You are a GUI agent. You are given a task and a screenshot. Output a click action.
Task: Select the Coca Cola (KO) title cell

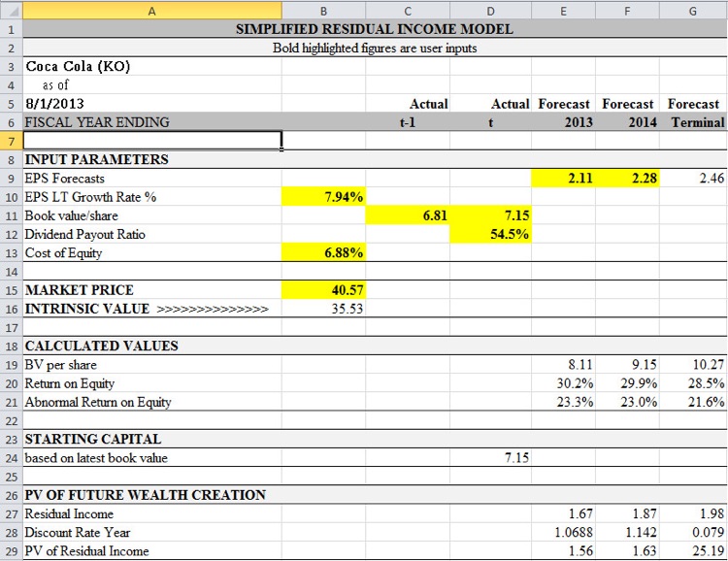tap(78, 67)
